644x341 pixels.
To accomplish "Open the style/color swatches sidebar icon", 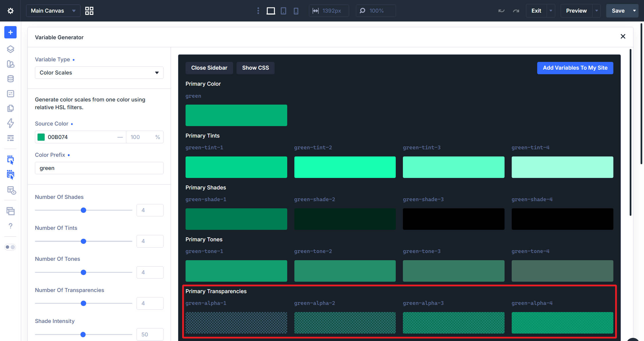I will point(10,64).
